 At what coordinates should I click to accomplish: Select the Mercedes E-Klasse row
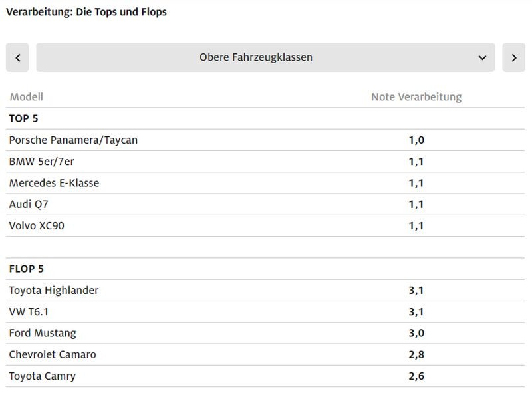[x=54, y=183]
